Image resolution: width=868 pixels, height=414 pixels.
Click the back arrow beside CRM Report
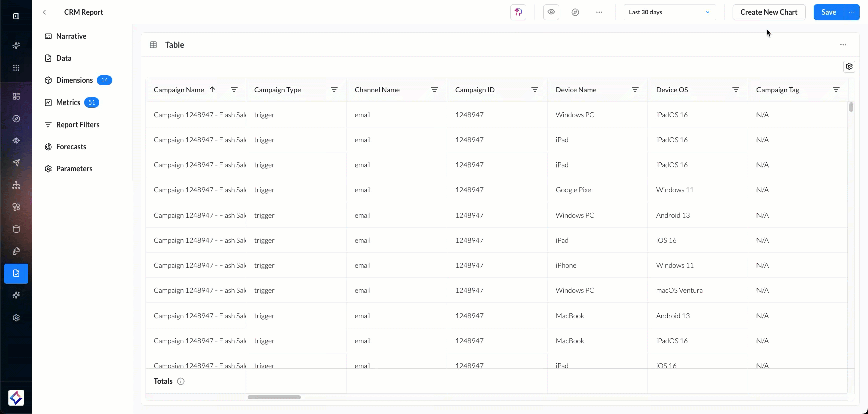[x=44, y=12]
